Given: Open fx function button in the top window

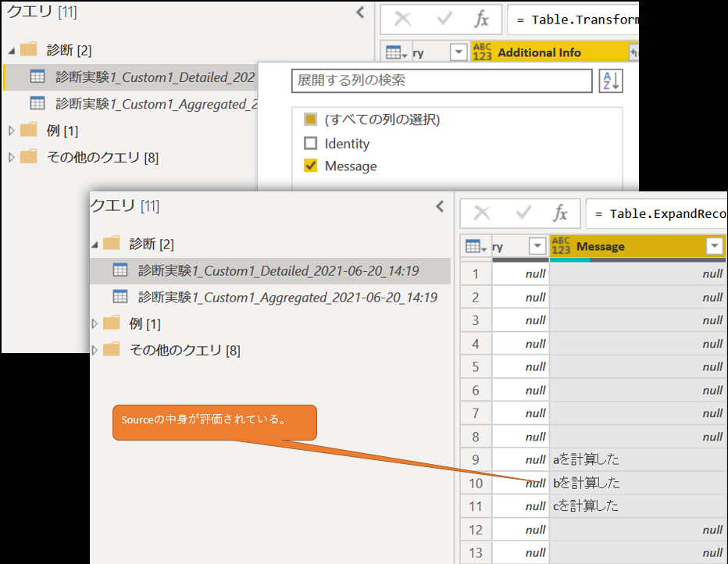Looking at the screenshot, I should coord(481,20).
